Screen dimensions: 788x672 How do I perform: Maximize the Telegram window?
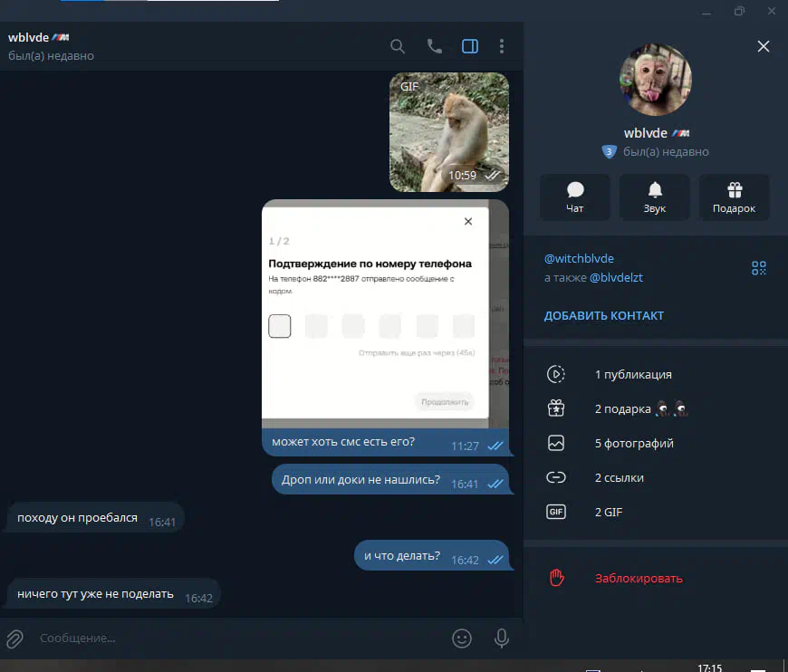pyautogui.click(x=739, y=11)
